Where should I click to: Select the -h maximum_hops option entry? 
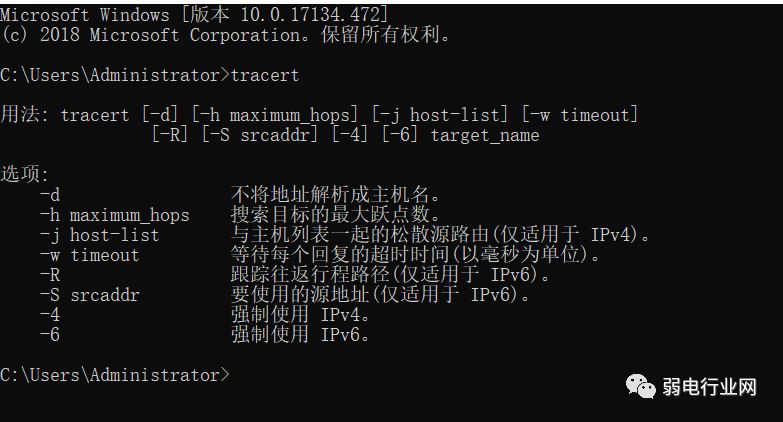114,215
